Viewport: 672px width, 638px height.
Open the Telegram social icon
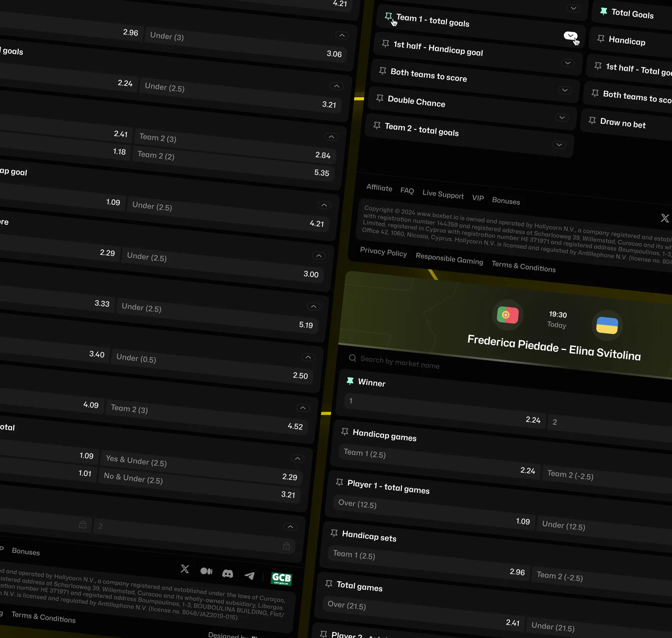tap(249, 575)
